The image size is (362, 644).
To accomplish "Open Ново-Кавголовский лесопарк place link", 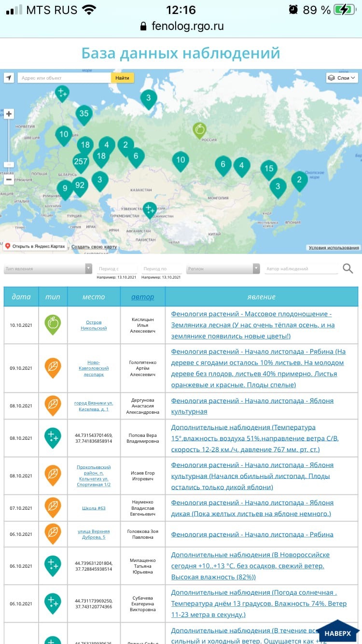I will click(94, 368).
